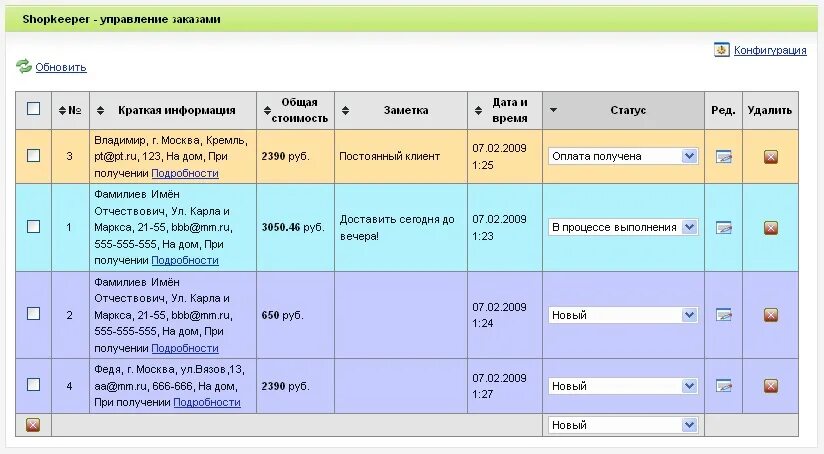Edit order 3 via its edit icon

click(724, 157)
